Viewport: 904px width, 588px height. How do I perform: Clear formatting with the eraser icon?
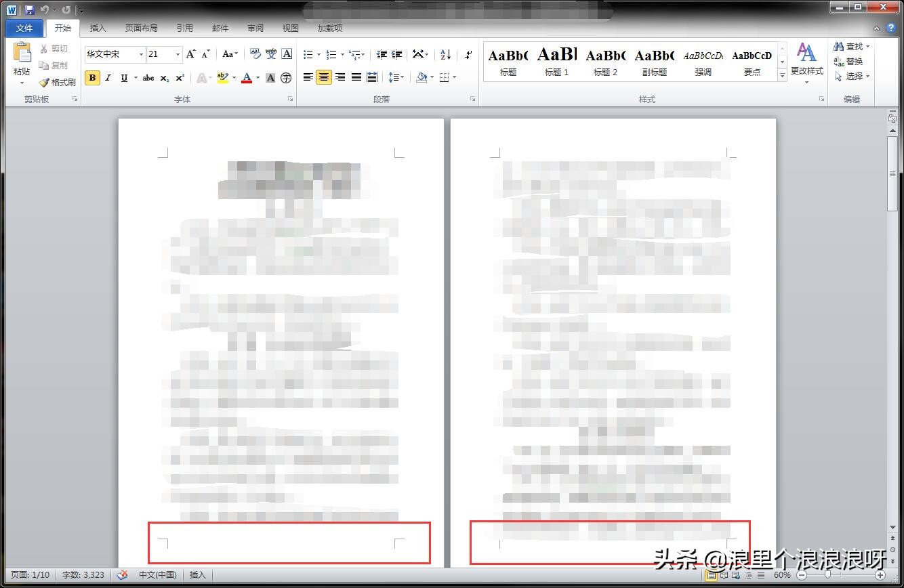coord(255,54)
